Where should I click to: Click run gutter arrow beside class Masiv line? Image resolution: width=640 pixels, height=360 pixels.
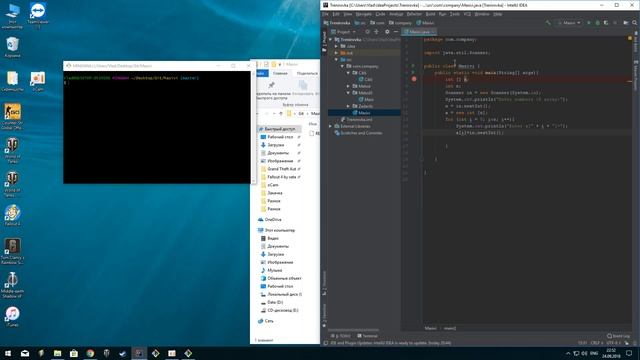click(x=413, y=66)
